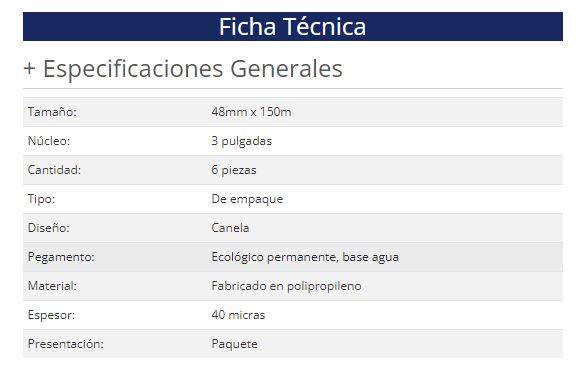Select the Material label
The height and width of the screenshot is (371, 579).
[52, 286]
